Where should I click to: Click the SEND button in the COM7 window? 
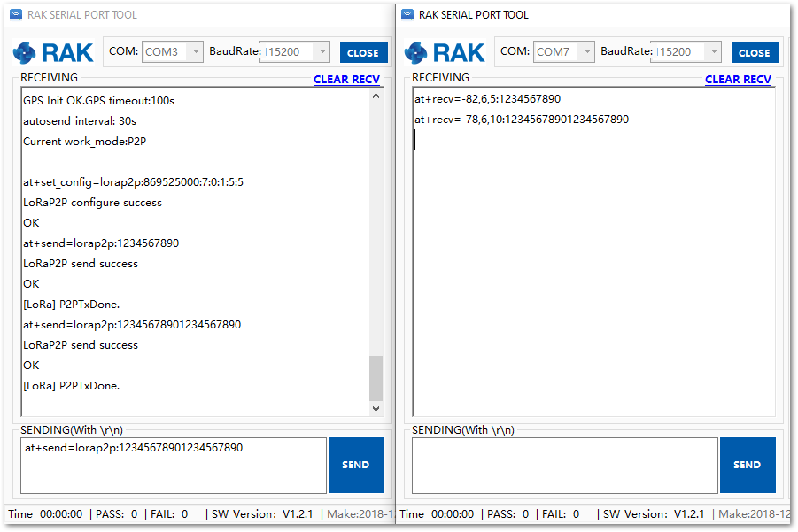click(x=748, y=465)
